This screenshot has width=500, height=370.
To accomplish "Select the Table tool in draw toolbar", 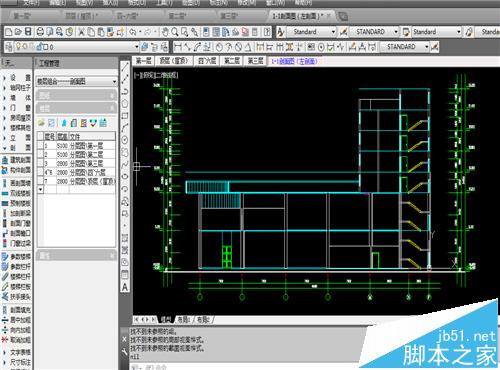I will (125, 275).
